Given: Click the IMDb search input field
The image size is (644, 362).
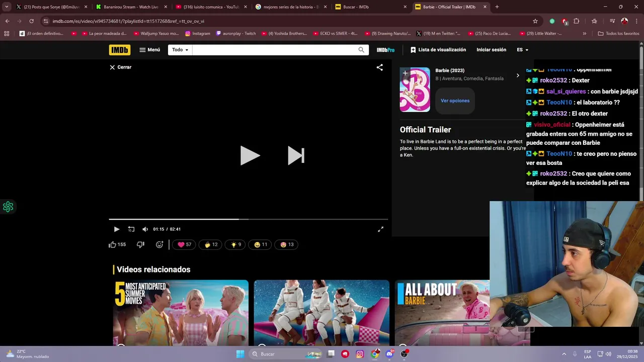Looking at the screenshot, I should 275,50.
